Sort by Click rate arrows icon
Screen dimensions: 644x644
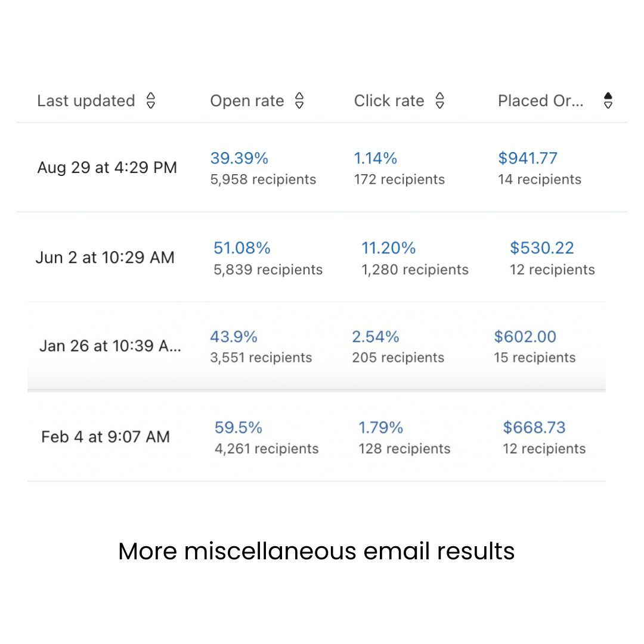coord(440,101)
